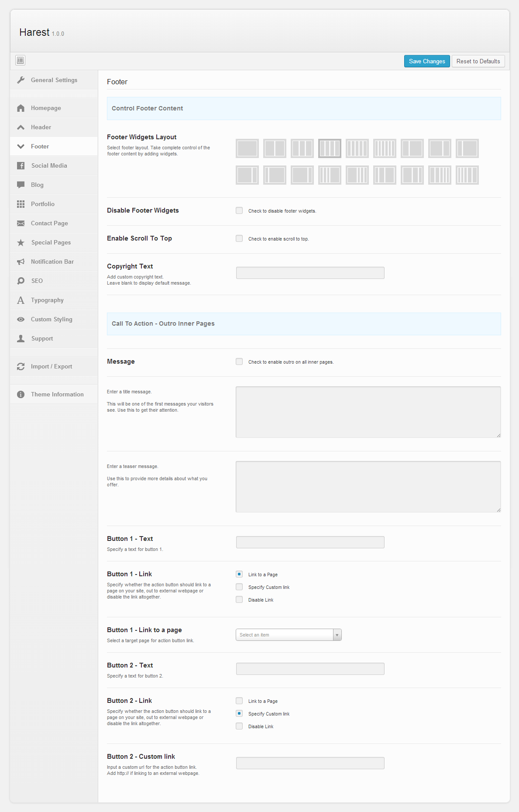This screenshot has height=812, width=519.
Task: Enable outro message on all inner pages
Action: [239, 362]
